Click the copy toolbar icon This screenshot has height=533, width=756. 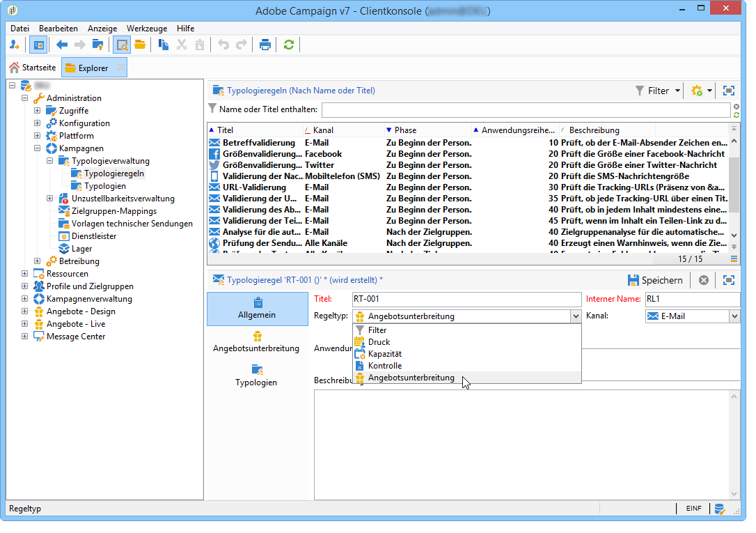click(164, 45)
